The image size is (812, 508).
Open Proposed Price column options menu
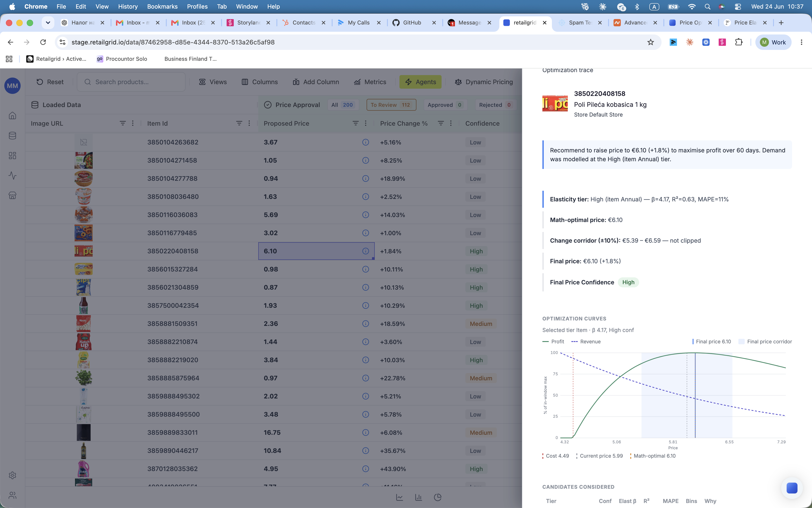(x=366, y=123)
